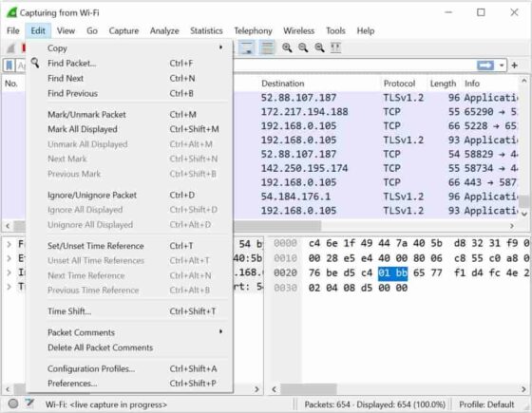
Task: Open the Analyze menu
Action: 164,30
